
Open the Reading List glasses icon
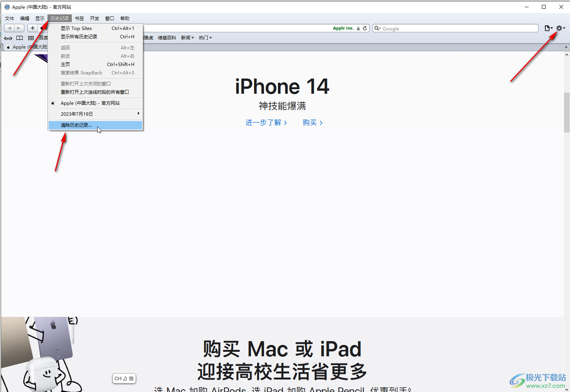tap(8, 38)
